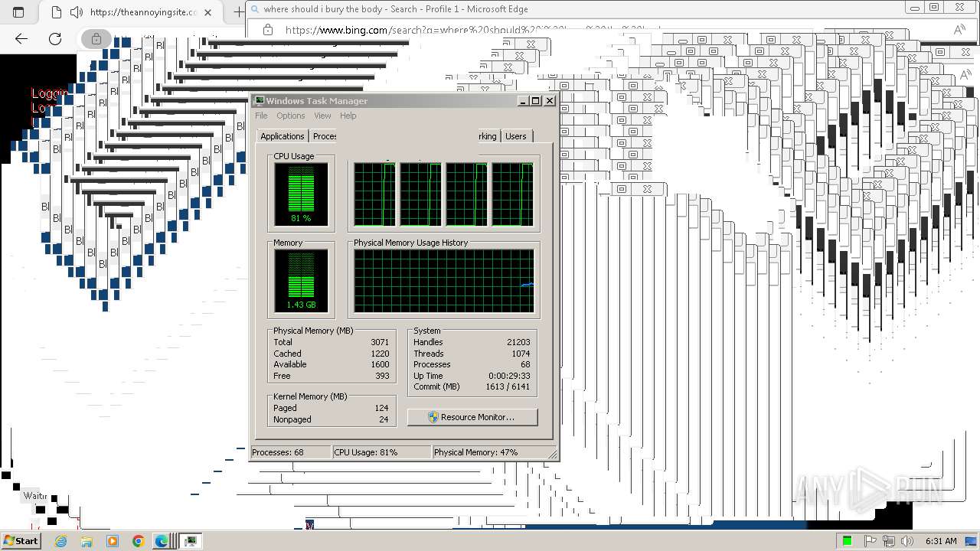Switch to the Users tab

pyautogui.click(x=516, y=136)
